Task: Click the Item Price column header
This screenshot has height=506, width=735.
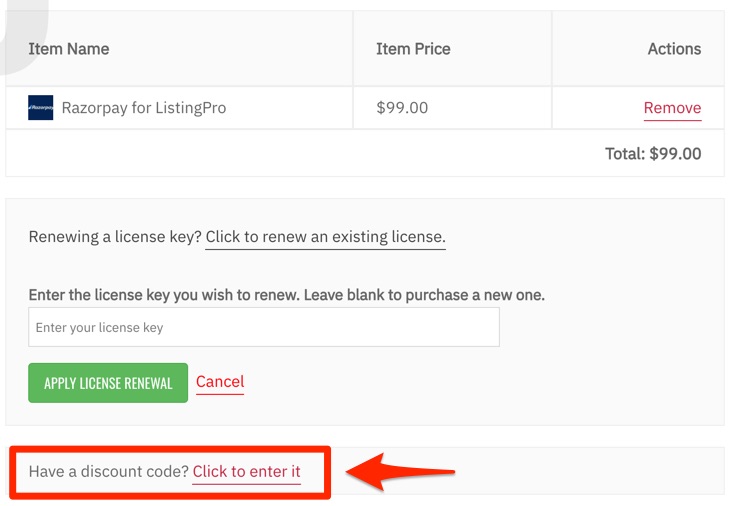Action: click(413, 49)
